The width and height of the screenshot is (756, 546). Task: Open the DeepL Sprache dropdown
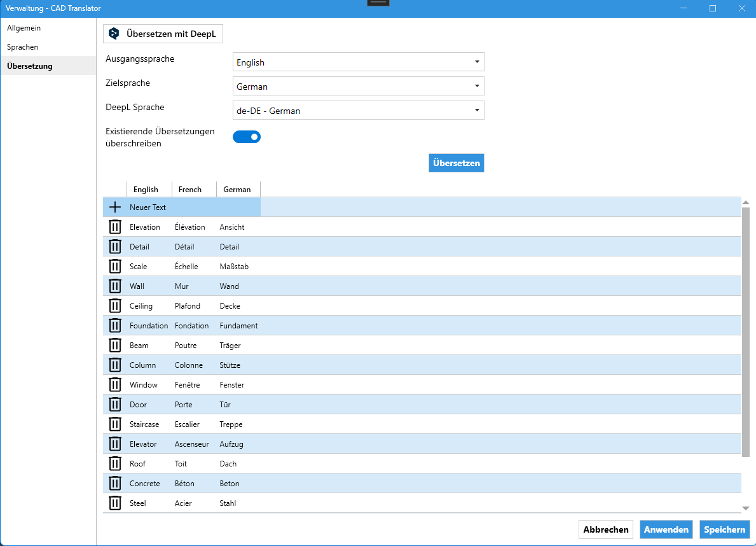pyautogui.click(x=358, y=111)
